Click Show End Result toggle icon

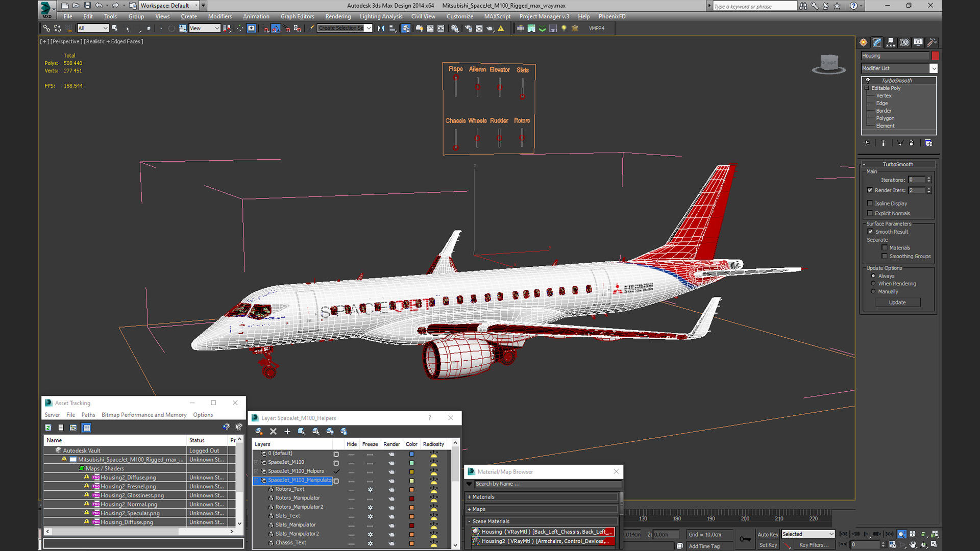tap(883, 143)
